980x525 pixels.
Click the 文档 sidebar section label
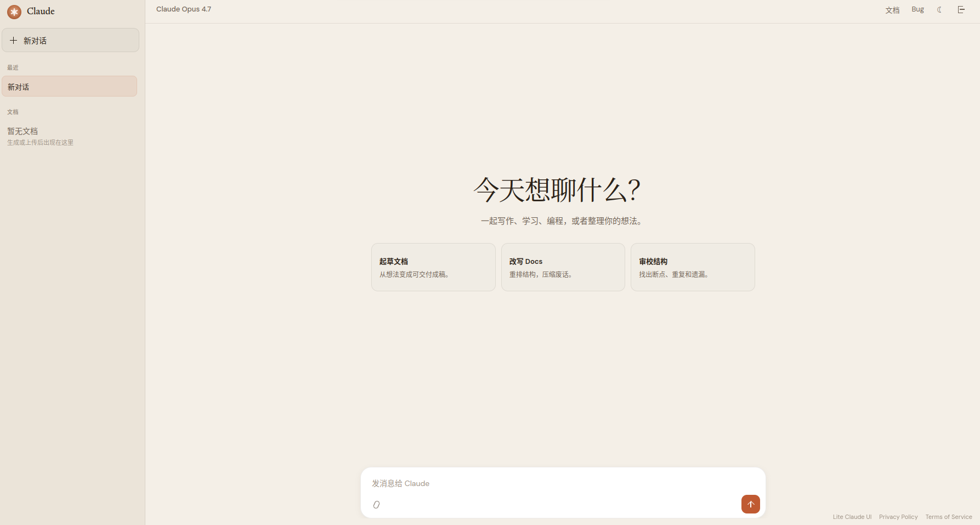coord(13,112)
